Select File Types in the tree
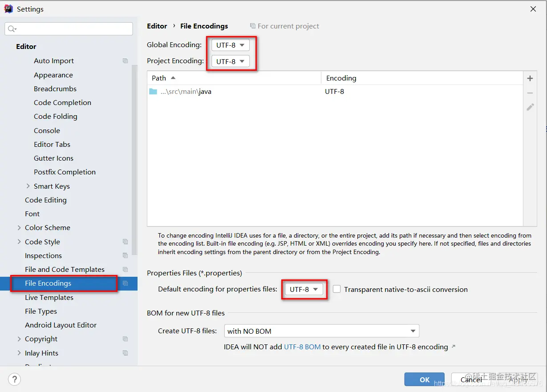The height and width of the screenshot is (392, 547). pyautogui.click(x=41, y=311)
